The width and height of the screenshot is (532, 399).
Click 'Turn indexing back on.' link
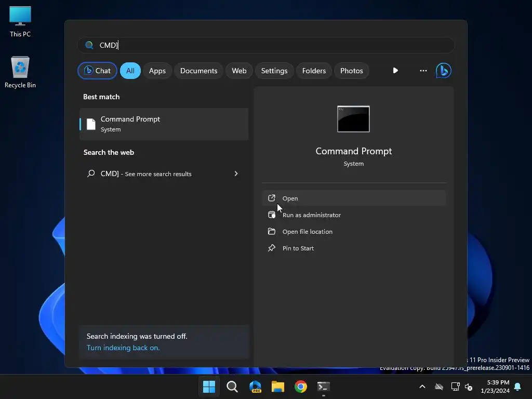[x=123, y=348]
